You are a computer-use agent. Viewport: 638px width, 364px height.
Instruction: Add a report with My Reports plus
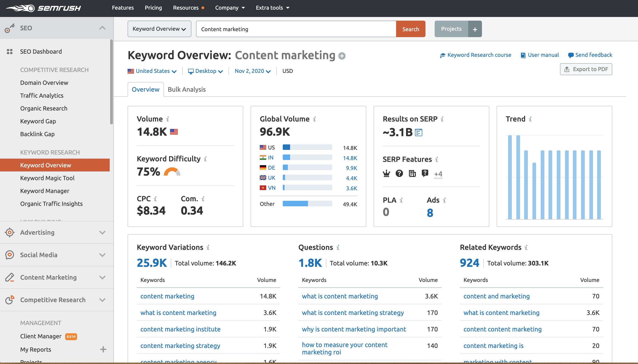103,349
